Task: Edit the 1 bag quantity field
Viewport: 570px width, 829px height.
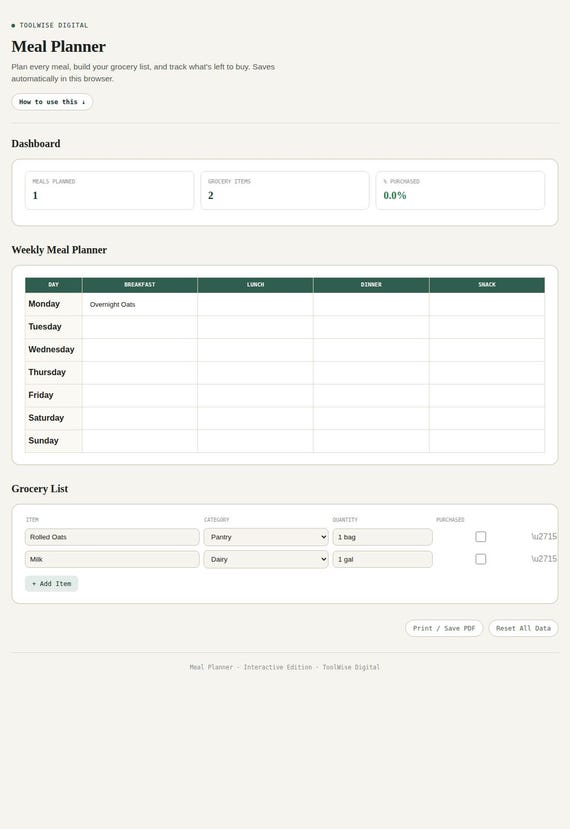Action: coord(382,537)
